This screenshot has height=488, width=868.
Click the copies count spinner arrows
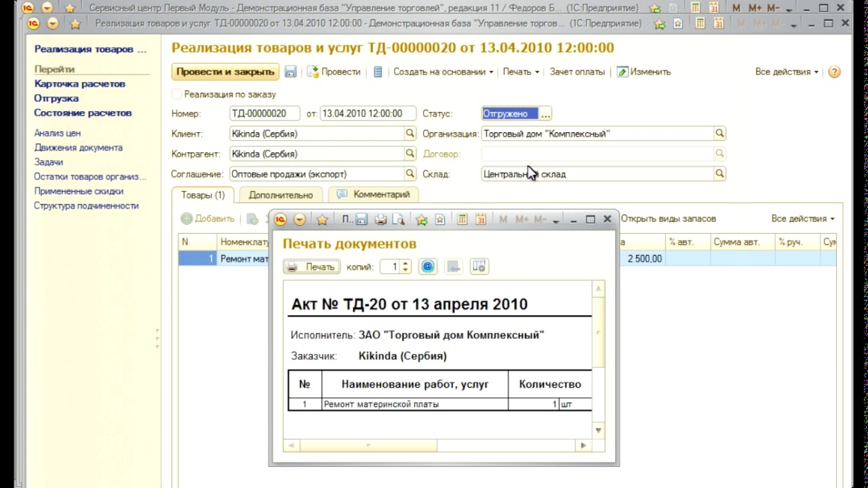tap(406, 266)
